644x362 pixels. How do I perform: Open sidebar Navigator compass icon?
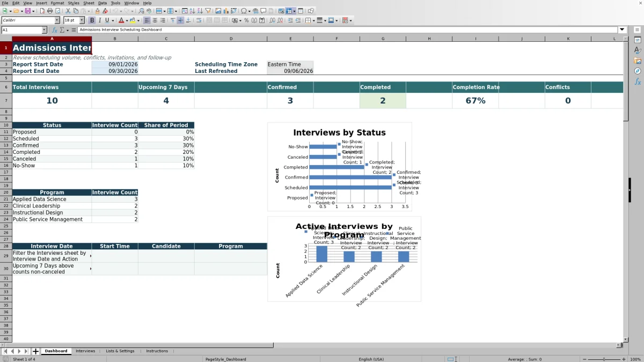[638, 71]
